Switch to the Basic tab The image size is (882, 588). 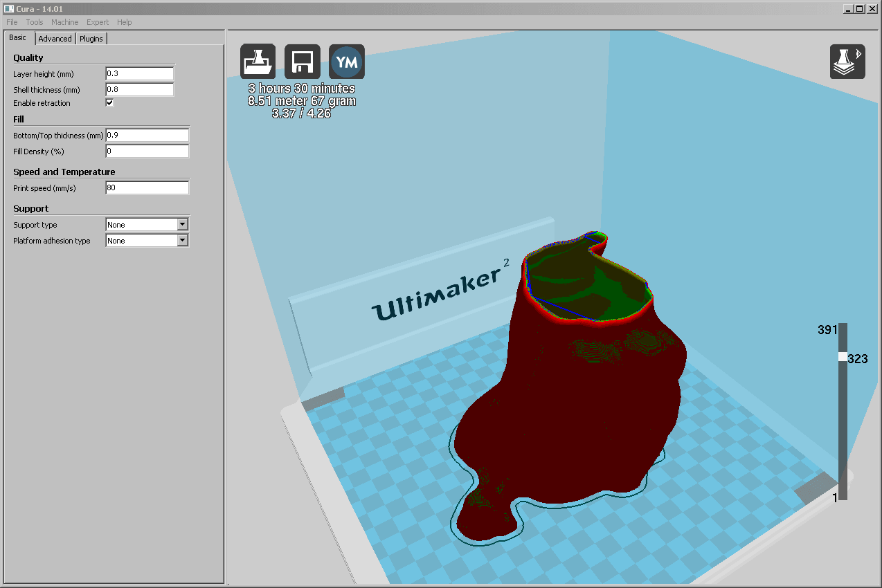coord(18,38)
